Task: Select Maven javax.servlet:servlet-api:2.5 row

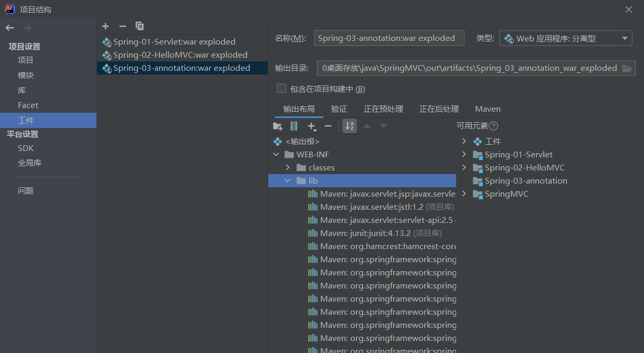Action: pyautogui.click(x=362, y=220)
